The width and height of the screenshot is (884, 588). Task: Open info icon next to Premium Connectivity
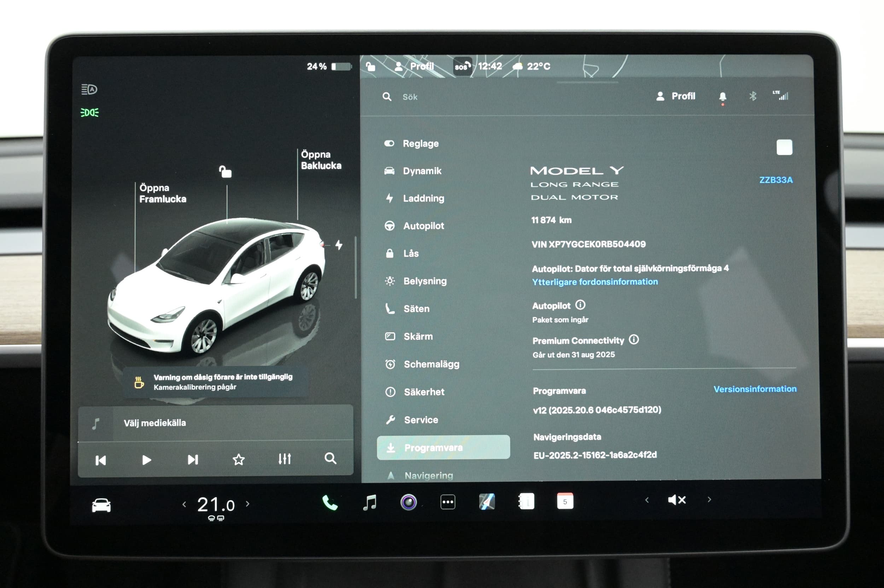click(634, 339)
